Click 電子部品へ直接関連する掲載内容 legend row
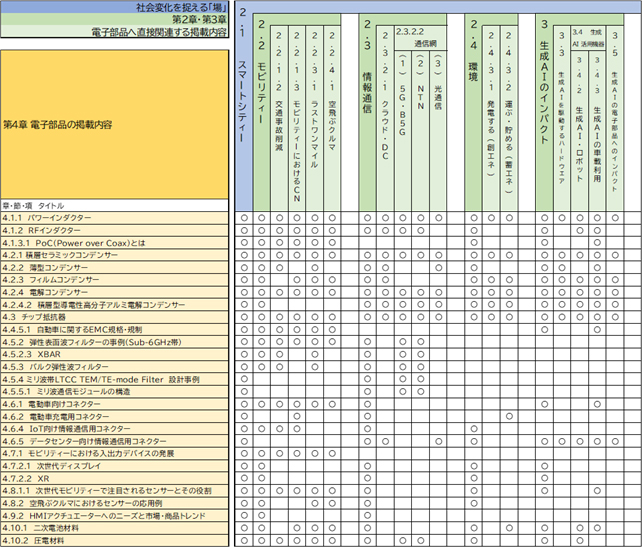The height and width of the screenshot is (548, 643). click(x=114, y=32)
